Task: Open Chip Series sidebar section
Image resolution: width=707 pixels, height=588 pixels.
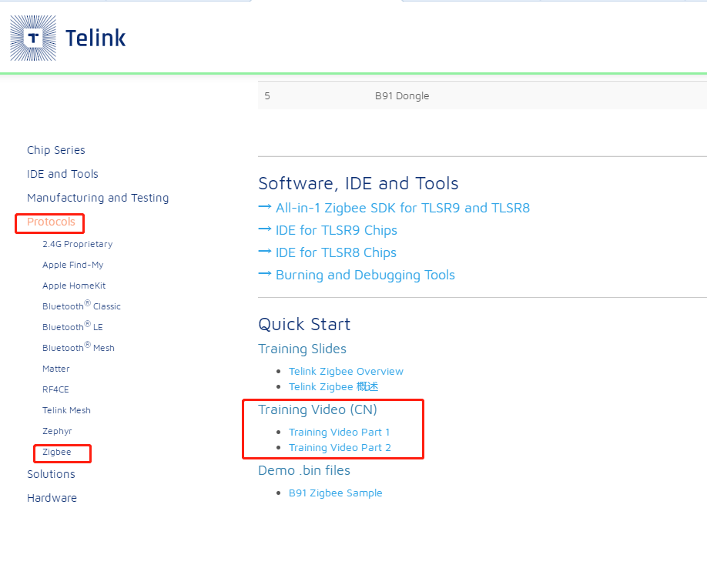Action: tap(55, 150)
